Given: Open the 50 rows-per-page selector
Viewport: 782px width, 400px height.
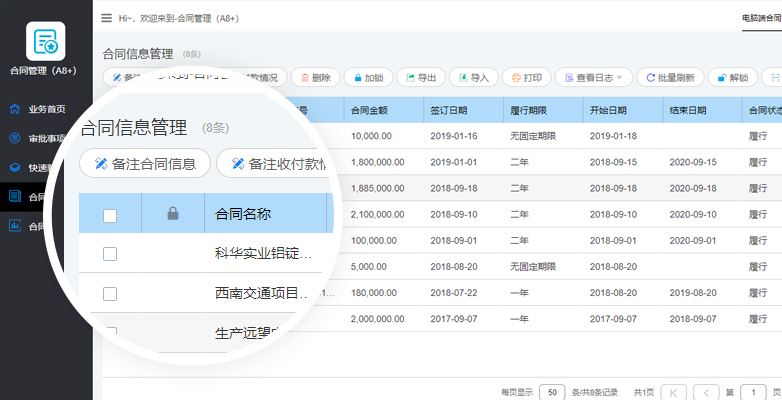Looking at the screenshot, I should (551, 392).
